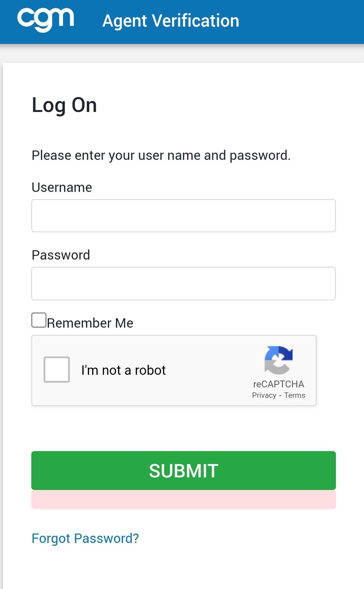Viewport: 364px width, 589px height.
Task: Click inside the Password input field
Action: point(184,283)
